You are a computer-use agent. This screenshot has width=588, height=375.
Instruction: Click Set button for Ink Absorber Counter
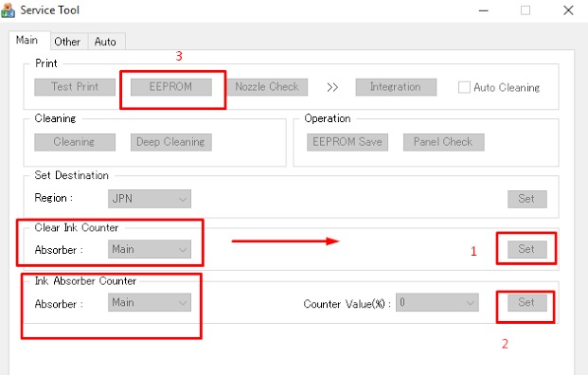526,302
